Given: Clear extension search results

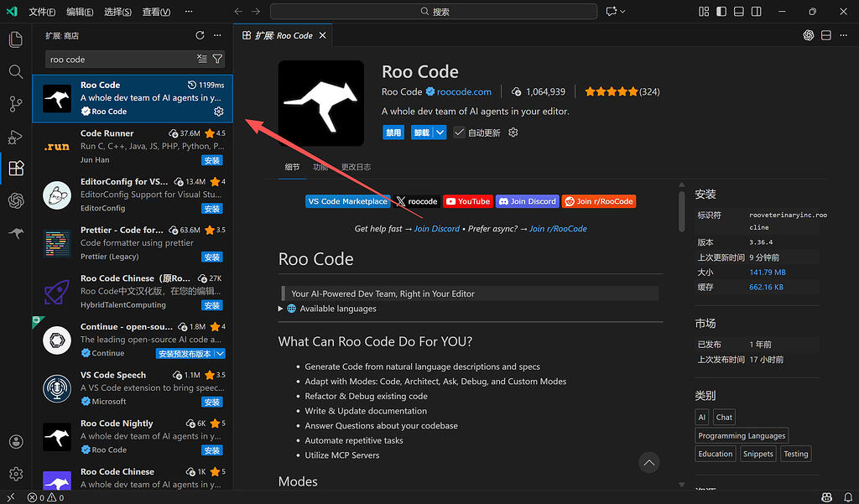Looking at the screenshot, I should click(202, 59).
